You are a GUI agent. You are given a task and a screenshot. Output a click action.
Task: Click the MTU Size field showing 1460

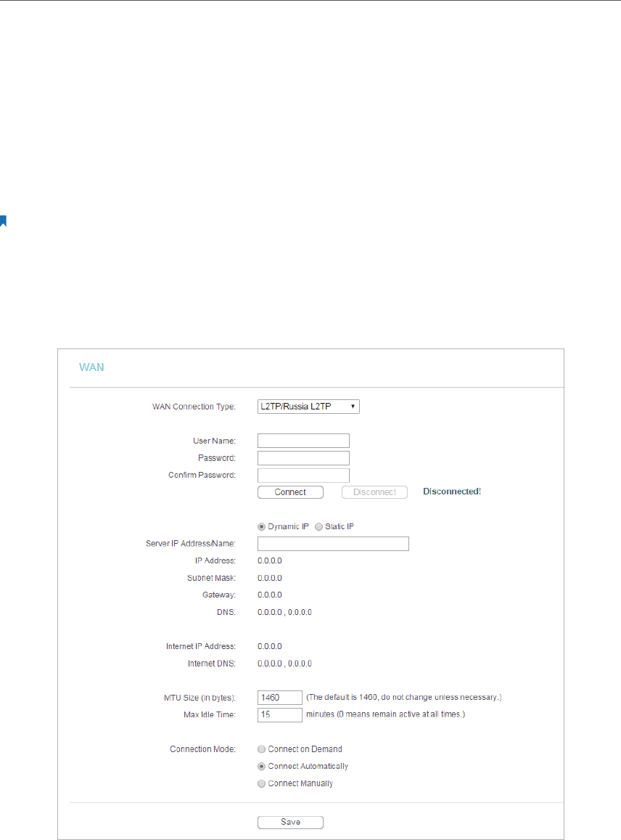[x=280, y=698]
